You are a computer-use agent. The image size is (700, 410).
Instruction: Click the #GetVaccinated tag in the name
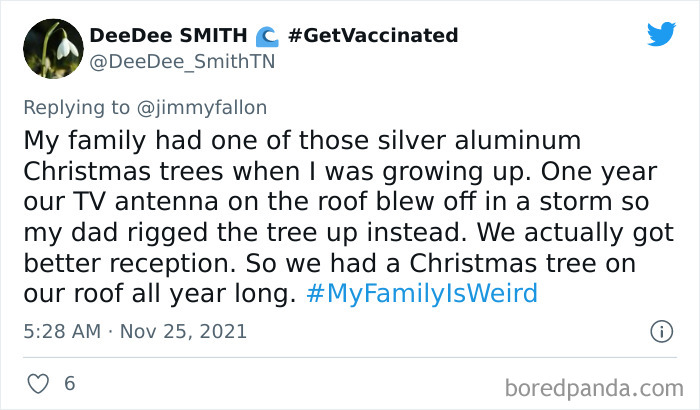click(x=373, y=36)
